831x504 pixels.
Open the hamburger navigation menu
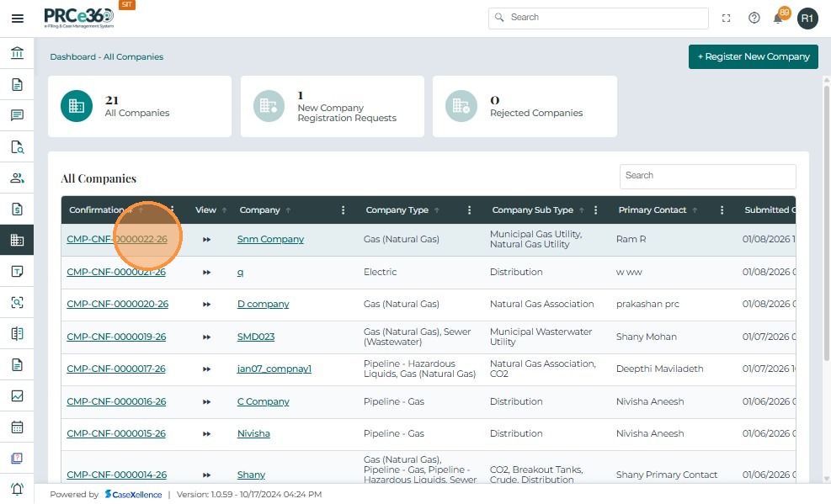point(17,18)
